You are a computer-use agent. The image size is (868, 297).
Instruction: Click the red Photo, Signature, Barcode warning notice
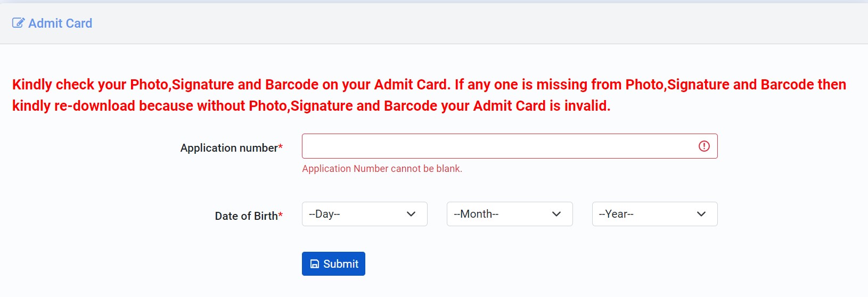[x=429, y=95]
